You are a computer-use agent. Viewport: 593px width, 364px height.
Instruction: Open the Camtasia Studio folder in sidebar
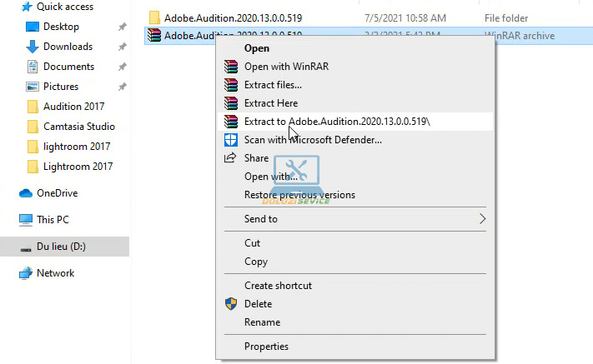pos(78,127)
